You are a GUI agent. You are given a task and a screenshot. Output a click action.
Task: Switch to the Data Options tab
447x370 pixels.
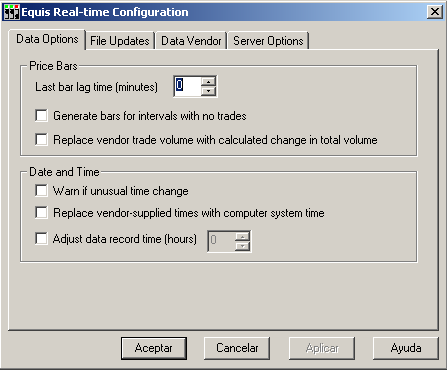point(47,39)
